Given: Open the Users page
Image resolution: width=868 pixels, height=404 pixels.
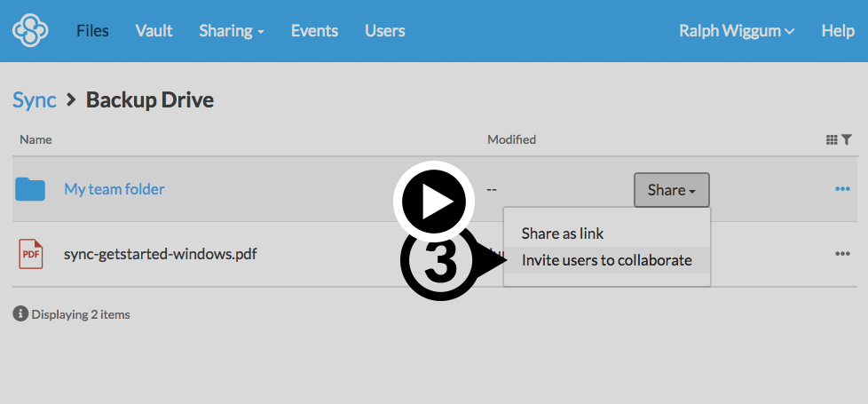Looking at the screenshot, I should 384,31.
